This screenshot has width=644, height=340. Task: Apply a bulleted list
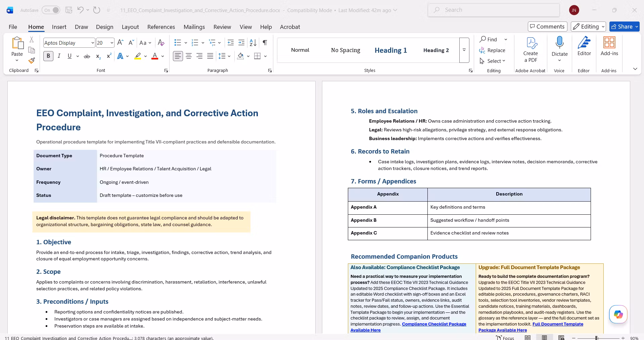[178, 43]
